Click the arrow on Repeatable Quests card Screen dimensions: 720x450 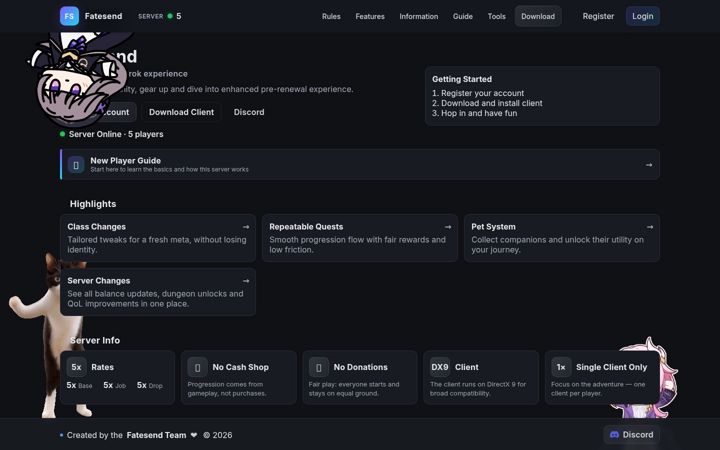448,227
